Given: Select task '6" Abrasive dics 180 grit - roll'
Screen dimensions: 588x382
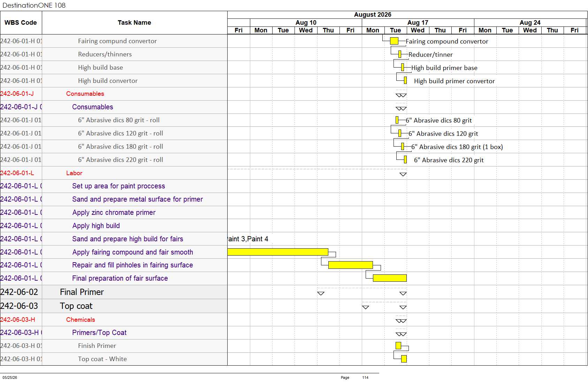Looking at the screenshot, I should coord(121,147).
